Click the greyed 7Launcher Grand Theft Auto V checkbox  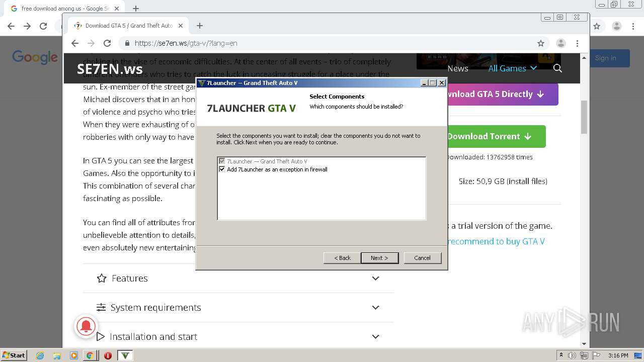click(x=222, y=161)
